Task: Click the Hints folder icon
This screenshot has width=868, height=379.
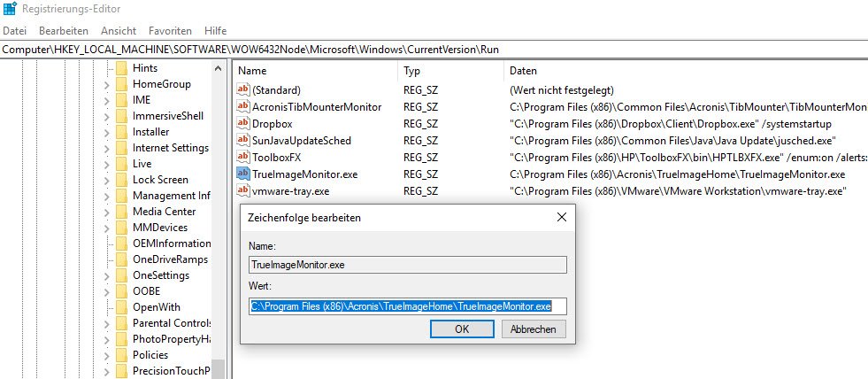Action: [x=122, y=68]
